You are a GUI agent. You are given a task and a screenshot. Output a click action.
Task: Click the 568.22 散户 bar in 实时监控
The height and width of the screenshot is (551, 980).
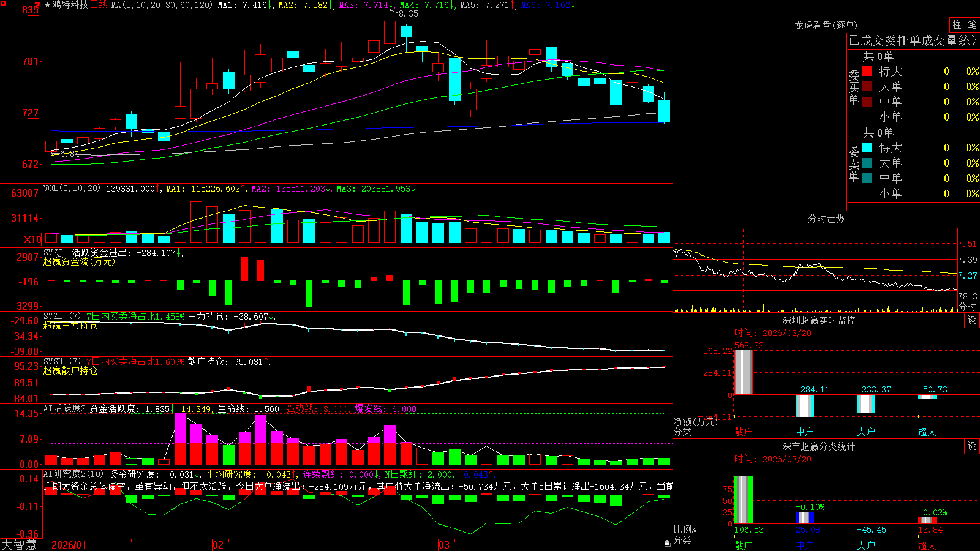click(743, 372)
